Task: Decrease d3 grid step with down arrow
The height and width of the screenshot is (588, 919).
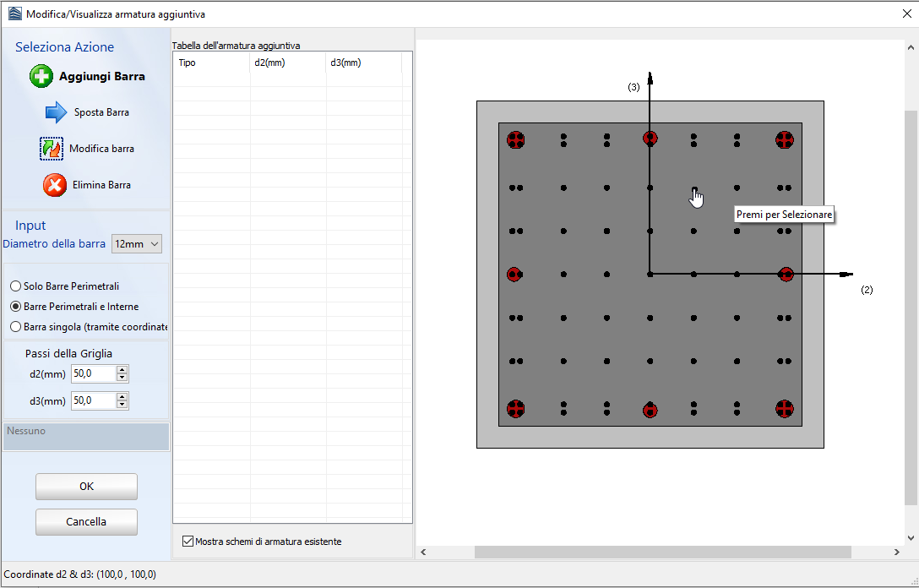Action: (122, 405)
